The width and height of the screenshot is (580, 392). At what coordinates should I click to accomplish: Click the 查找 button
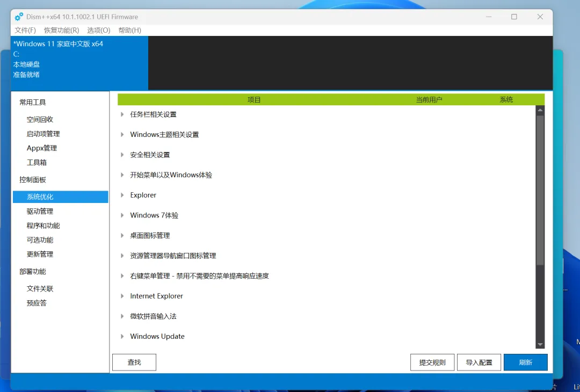pyautogui.click(x=134, y=362)
